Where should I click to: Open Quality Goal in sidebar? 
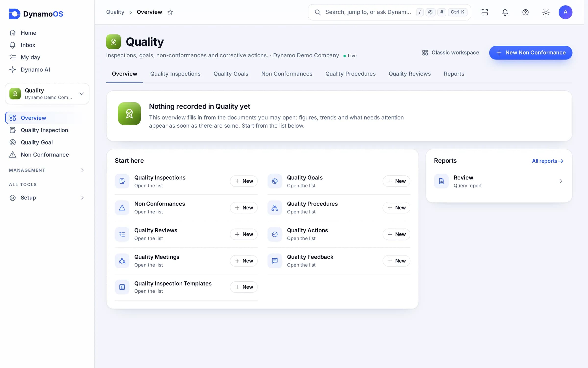47,142
